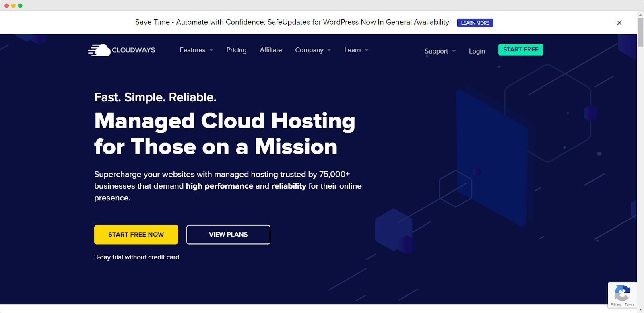644x313 pixels.
Task: Open the Company nav label
Action: (309, 50)
